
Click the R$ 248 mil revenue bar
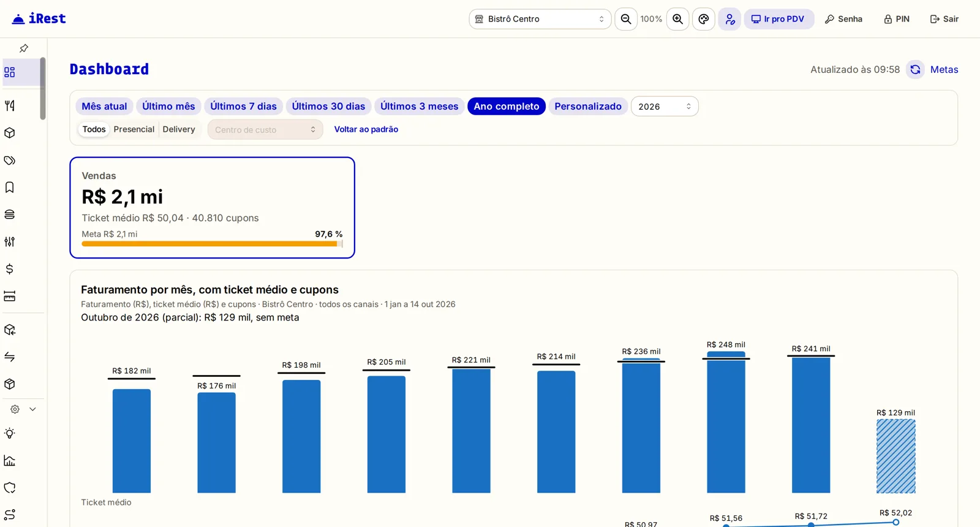[726, 422]
